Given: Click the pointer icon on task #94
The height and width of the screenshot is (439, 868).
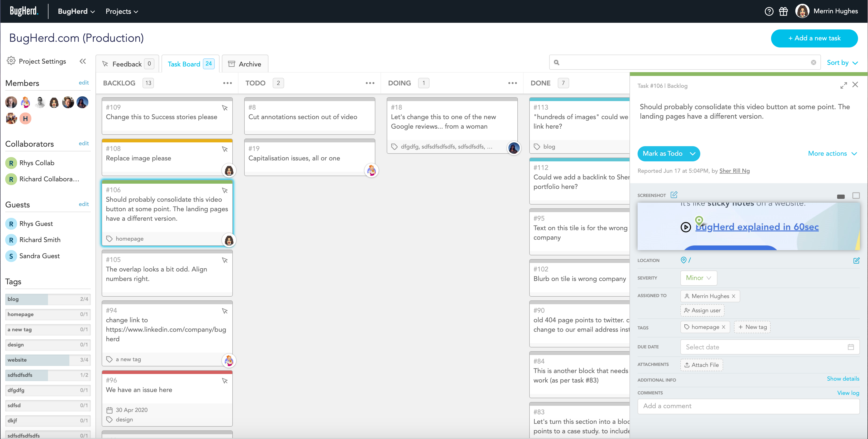Looking at the screenshot, I should click(x=225, y=311).
